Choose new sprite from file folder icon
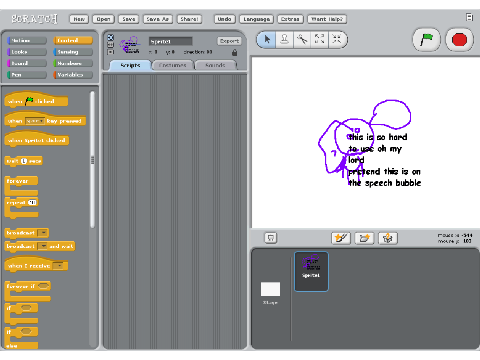This screenshot has width=480, height=360. tap(364, 238)
